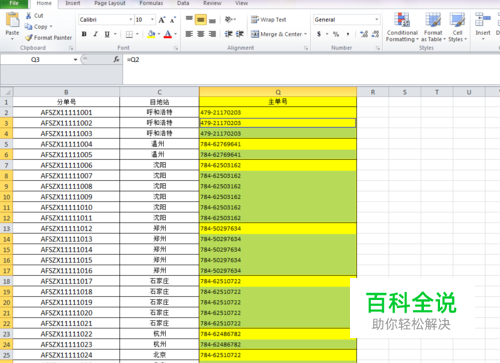Apply fill color bucket
The width and height of the screenshot is (500, 363).
(151, 34)
